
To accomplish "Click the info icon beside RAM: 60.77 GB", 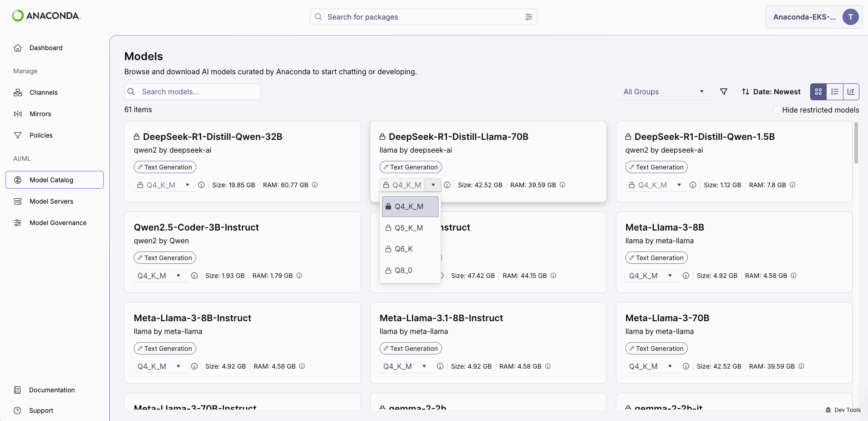I will point(315,185).
